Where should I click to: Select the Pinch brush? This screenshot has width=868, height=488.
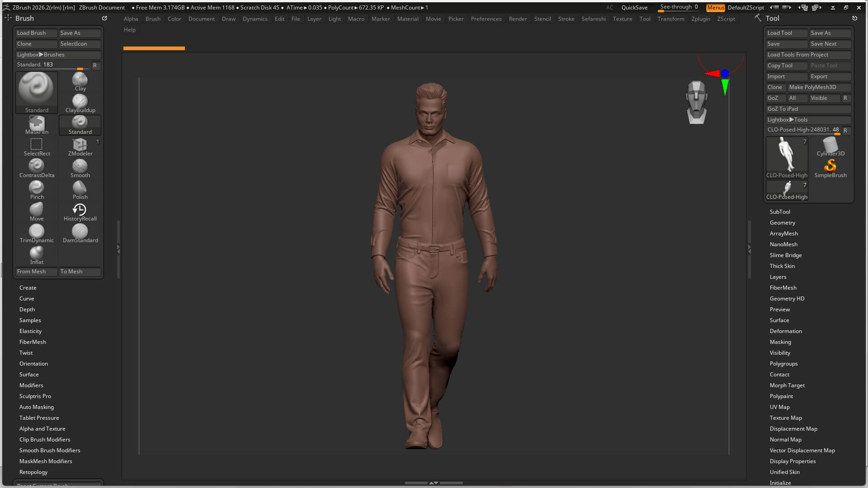pos(37,190)
